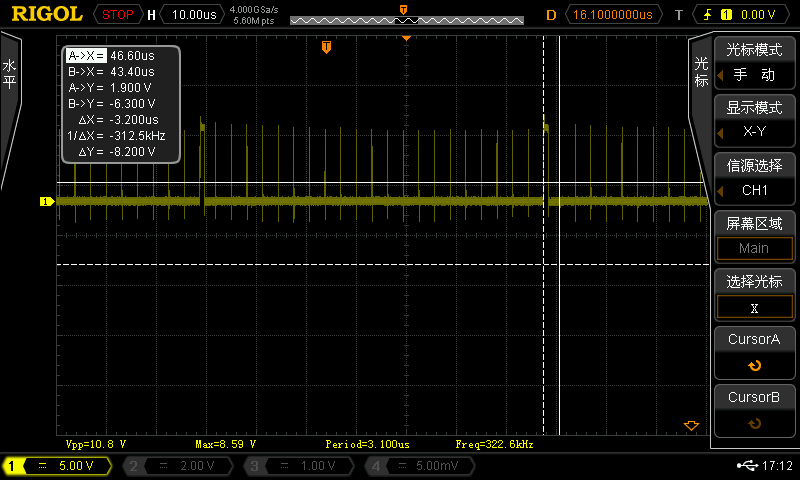Image resolution: width=800 pixels, height=480 pixels.
Task: Click the B->X = 43.40us readout
Action: coord(111,71)
